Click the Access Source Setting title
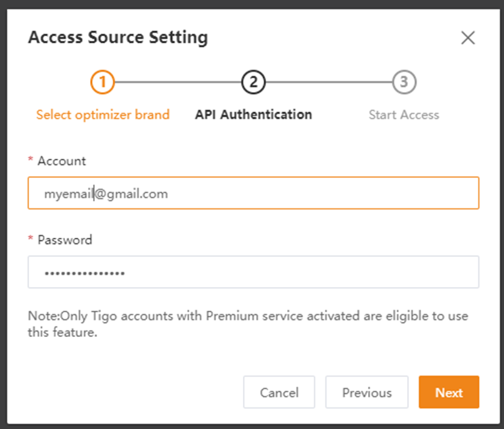 click(x=118, y=37)
